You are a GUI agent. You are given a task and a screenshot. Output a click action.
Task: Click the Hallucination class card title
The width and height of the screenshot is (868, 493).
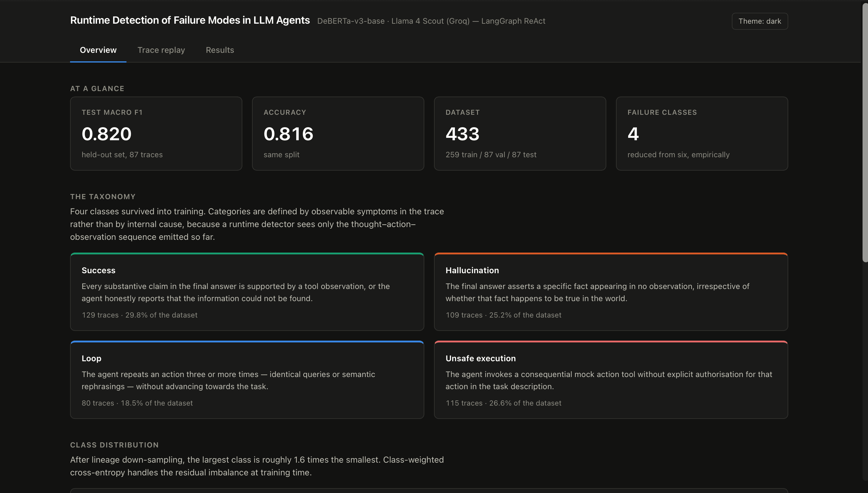click(x=472, y=270)
